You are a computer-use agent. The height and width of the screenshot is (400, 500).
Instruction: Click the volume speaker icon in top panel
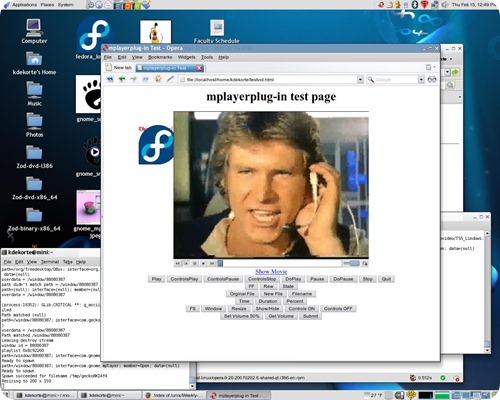445,5
